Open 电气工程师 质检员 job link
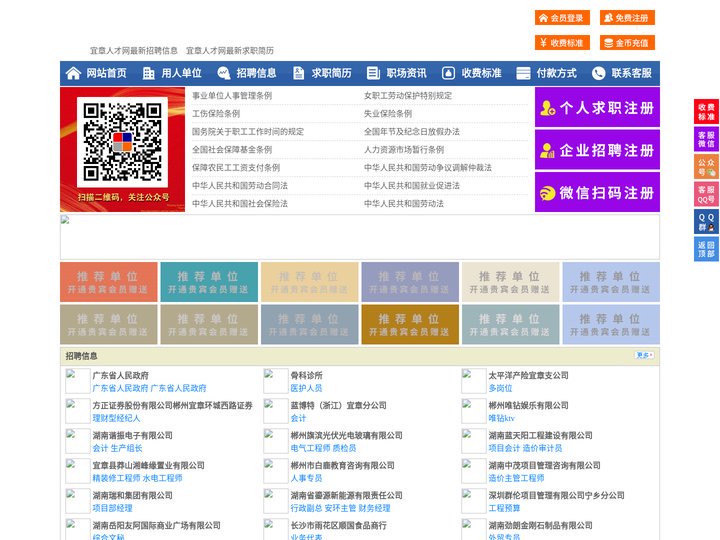Image resolution: width=720 pixels, height=540 pixels. click(323, 448)
